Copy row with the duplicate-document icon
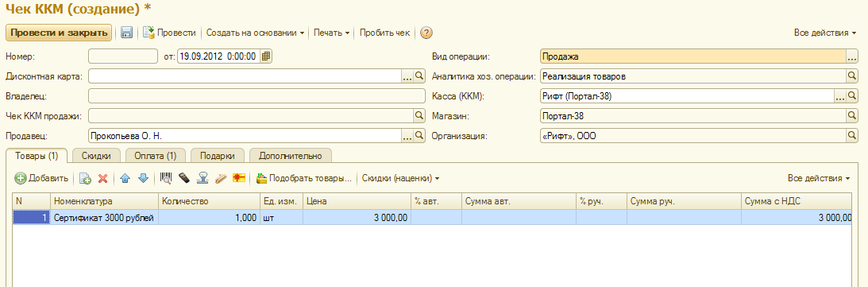Image resolution: width=868 pixels, height=287 pixels. point(85,178)
